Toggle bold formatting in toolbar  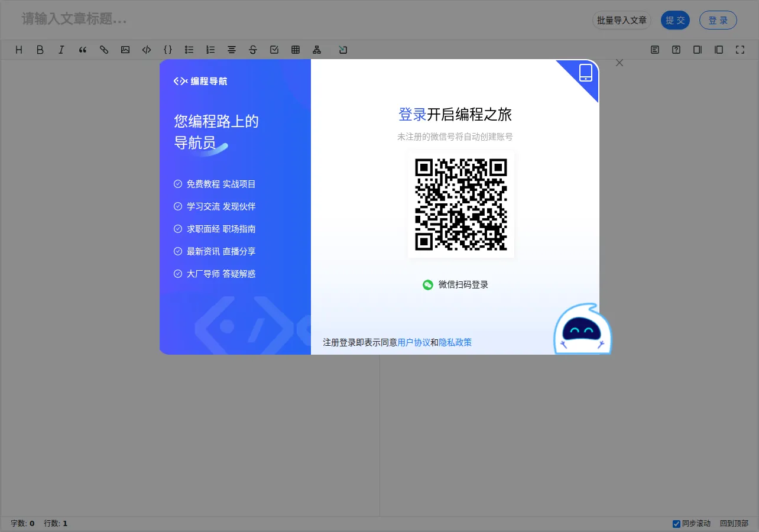[x=40, y=50]
